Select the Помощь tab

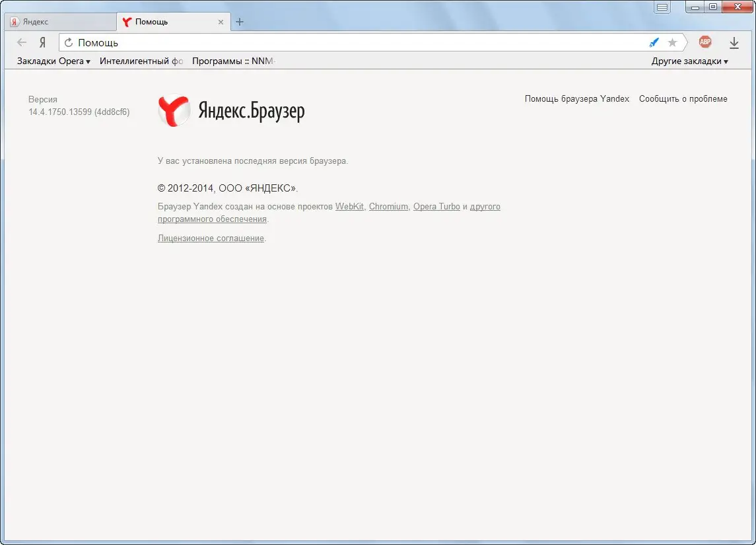click(x=174, y=22)
